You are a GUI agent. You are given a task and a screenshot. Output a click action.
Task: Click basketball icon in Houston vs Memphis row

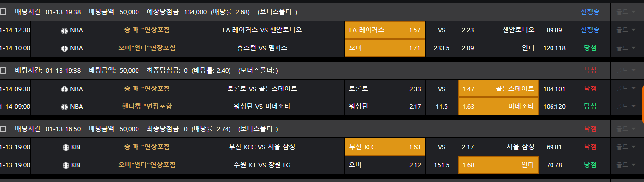(x=64, y=48)
